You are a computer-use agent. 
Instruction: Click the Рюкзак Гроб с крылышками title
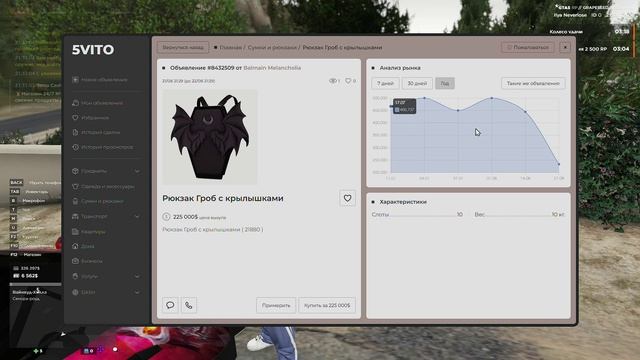223,198
